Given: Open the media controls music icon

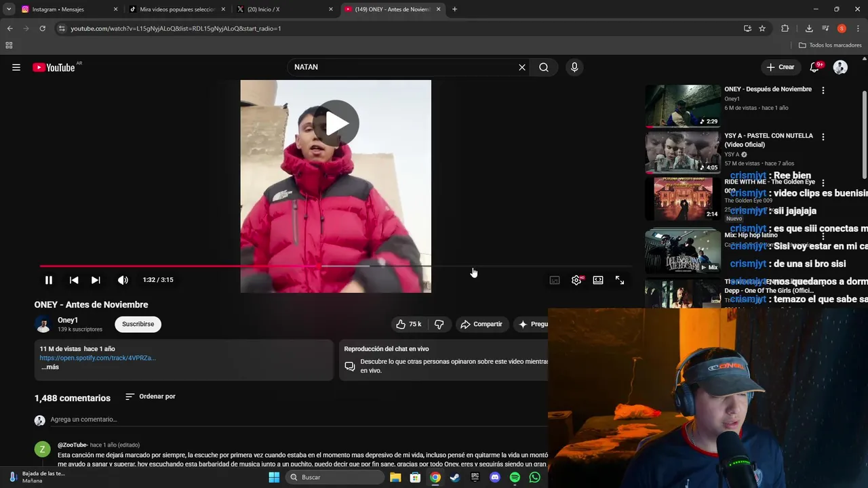Looking at the screenshot, I should [x=825, y=28].
